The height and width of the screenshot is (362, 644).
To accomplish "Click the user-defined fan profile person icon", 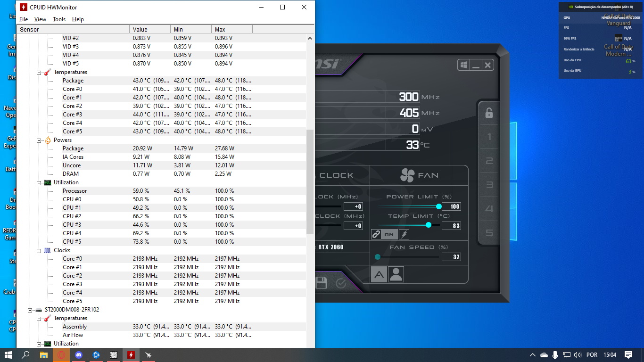I will (x=396, y=274).
